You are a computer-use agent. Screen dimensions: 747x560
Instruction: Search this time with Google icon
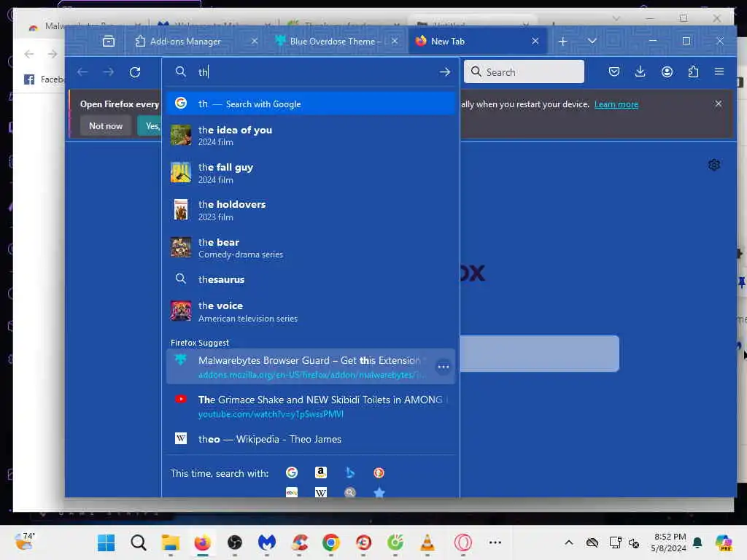[x=292, y=472]
